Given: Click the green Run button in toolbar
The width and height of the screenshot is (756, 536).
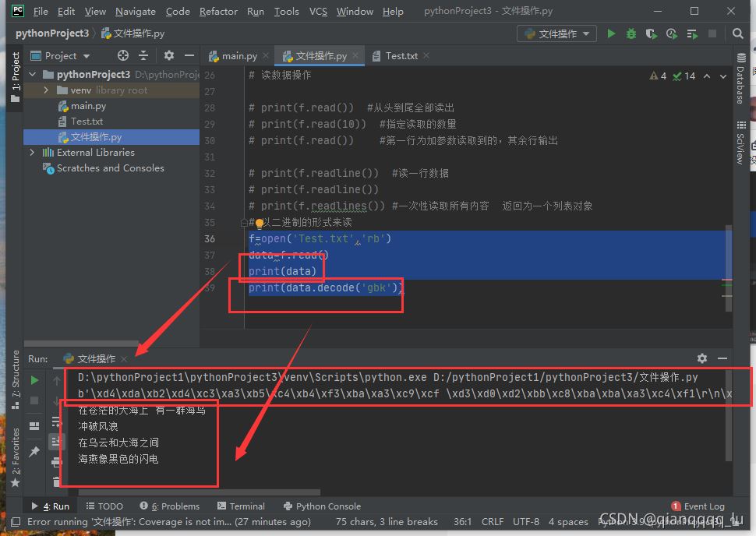Looking at the screenshot, I should coord(611,33).
